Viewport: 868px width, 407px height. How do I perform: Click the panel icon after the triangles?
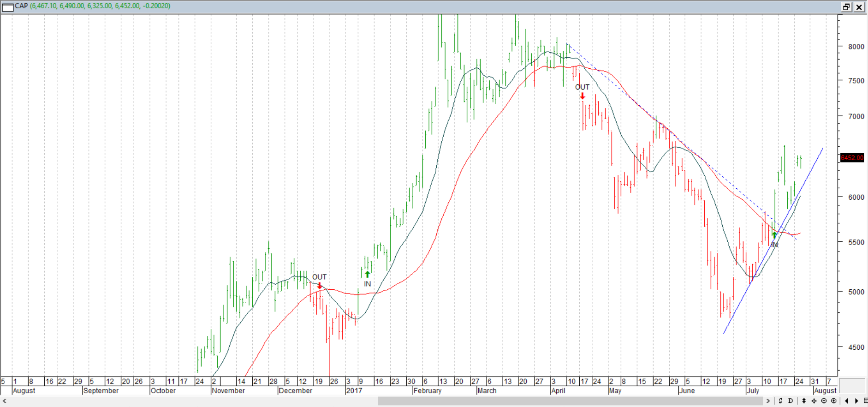tap(866, 401)
